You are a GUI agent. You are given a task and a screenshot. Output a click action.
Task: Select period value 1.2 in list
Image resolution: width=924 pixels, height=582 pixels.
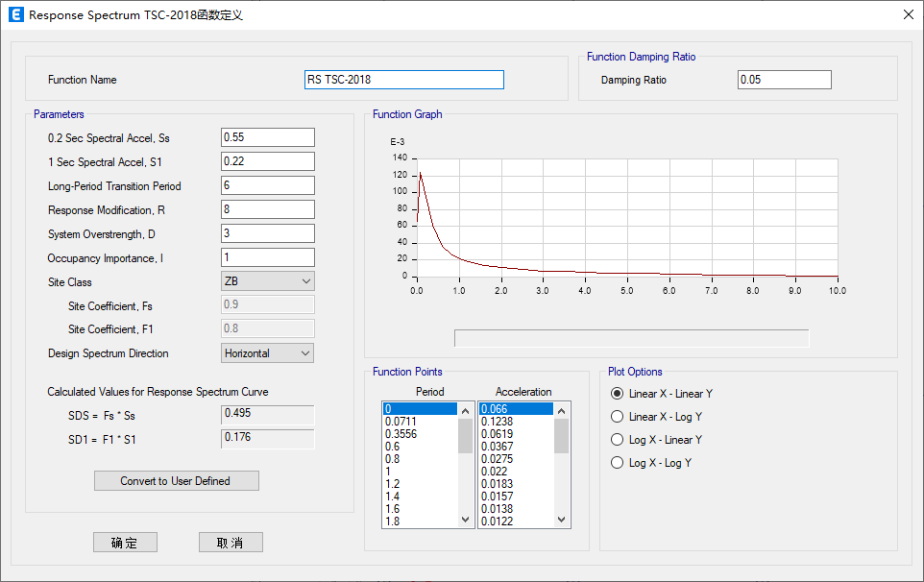(420, 484)
